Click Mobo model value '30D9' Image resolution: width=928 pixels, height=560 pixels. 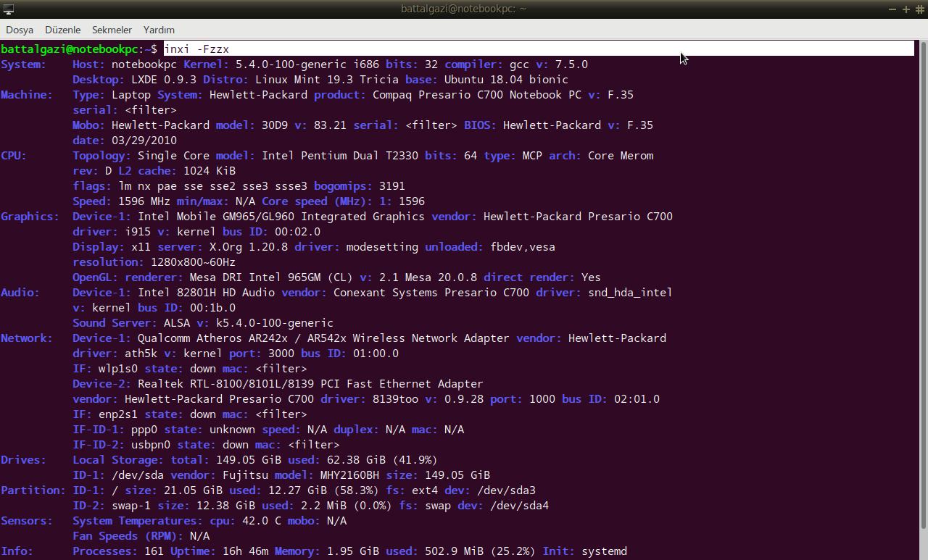click(x=275, y=125)
